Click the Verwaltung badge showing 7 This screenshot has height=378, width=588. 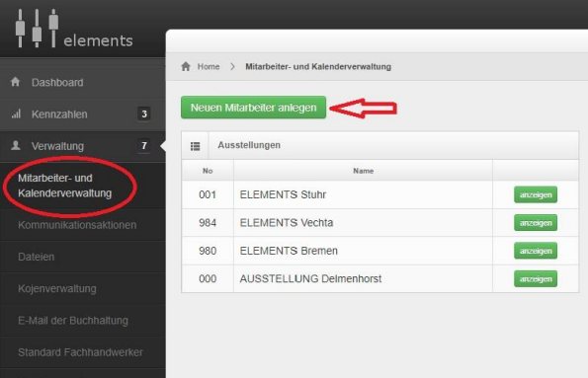tap(144, 146)
